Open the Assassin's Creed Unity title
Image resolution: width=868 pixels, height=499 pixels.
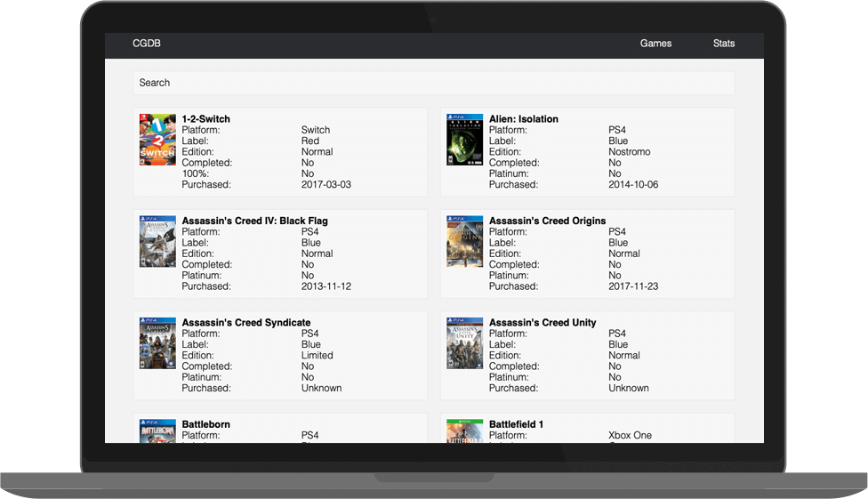click(542, 323)
